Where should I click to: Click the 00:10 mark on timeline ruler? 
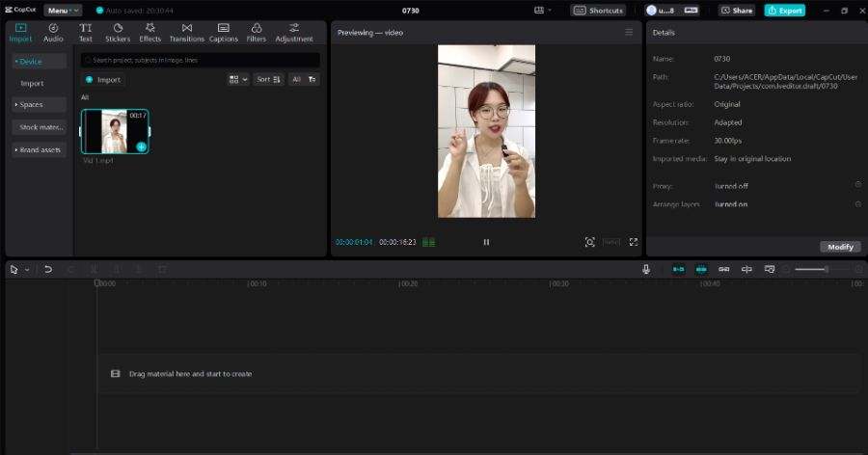(x=257, y=283)
